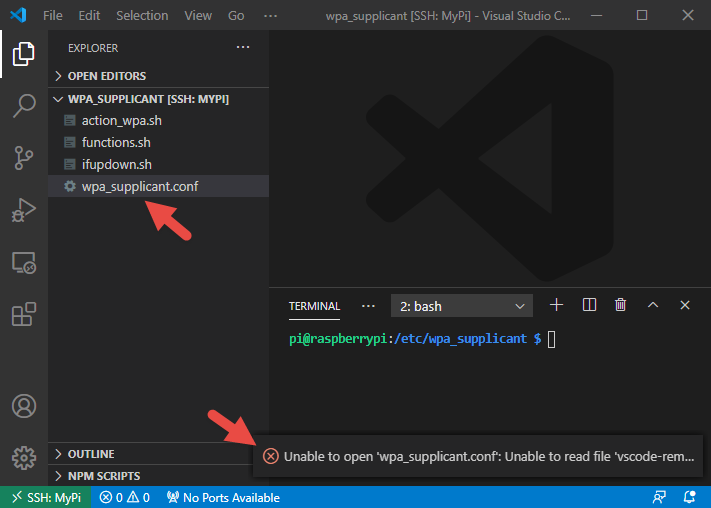The width and height of the screenshot is (711, 508).
Task: Open SSH: MyPi remote indicator
Action: pos(46,498)
